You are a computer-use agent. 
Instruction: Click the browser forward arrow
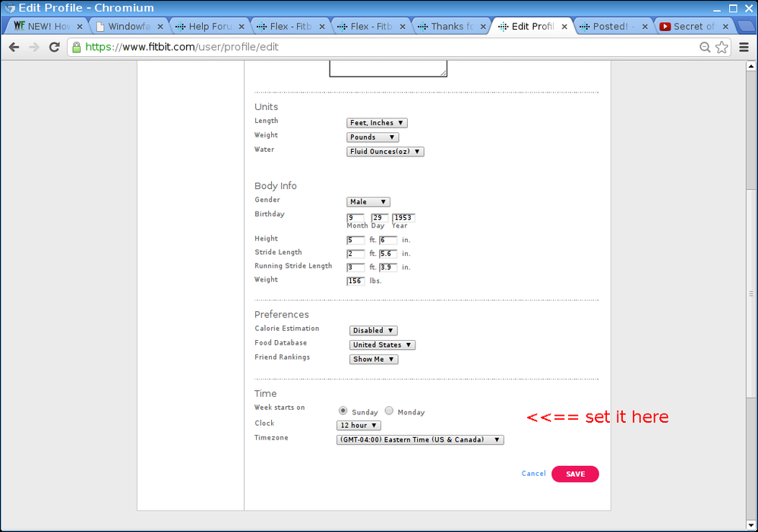[x=34, y=47]
